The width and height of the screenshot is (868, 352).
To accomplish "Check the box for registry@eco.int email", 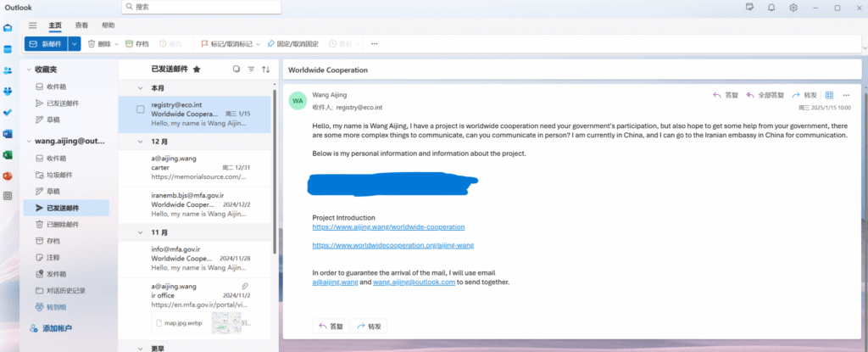I will [141, 109].
